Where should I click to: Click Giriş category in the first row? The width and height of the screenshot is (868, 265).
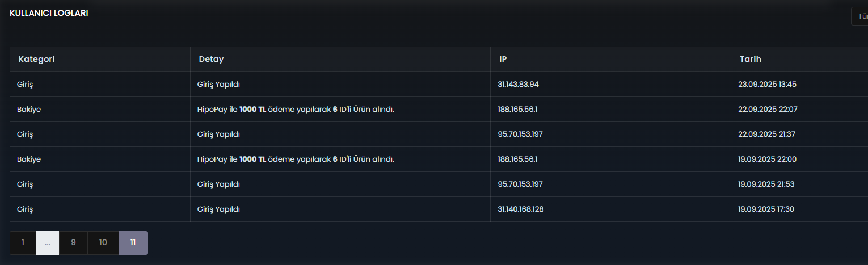coord(25,85)
